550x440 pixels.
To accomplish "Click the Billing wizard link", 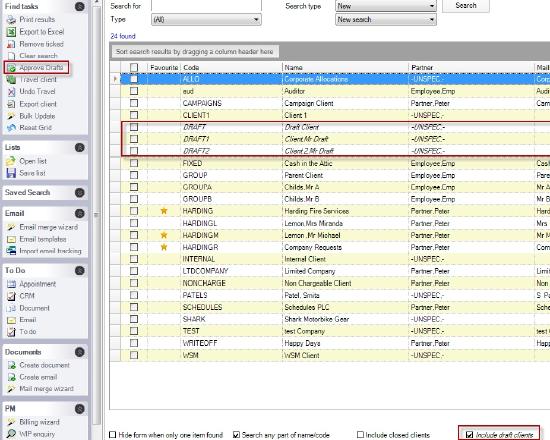I will [x=39, y=422].
